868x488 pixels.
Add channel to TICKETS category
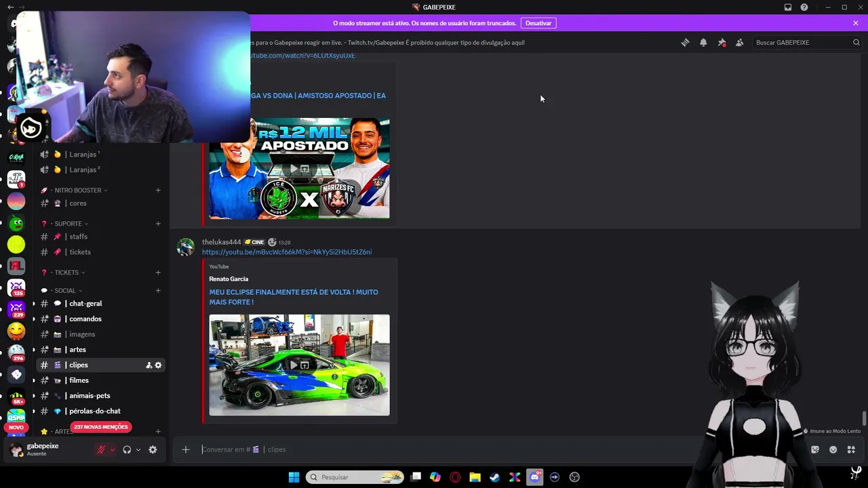pos(158,272)
